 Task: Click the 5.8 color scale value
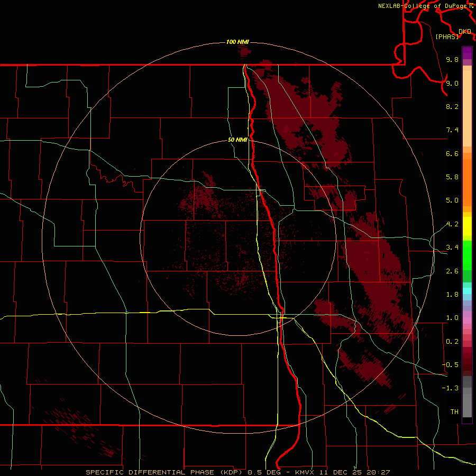[452, 177]
